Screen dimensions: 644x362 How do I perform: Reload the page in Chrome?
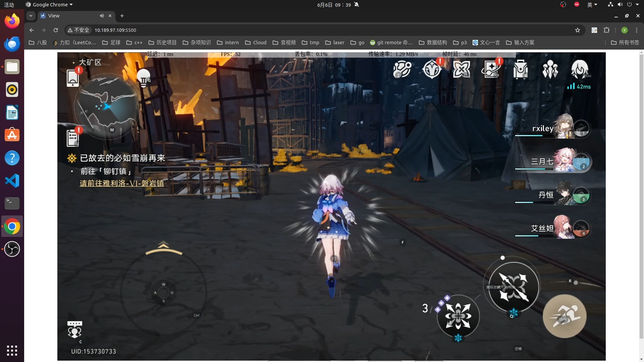pos(56,30)
